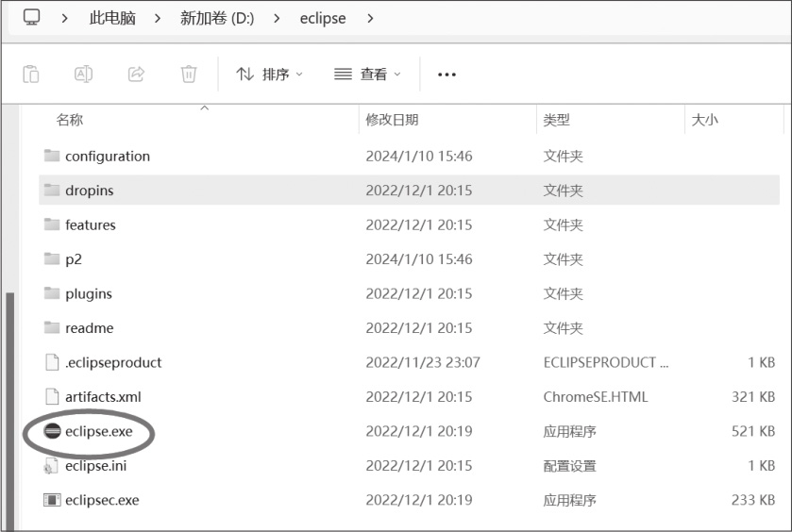This screenshot has width=792, height=532.
Task: Click the eclipse.exe application icon
Action: pos(52,431)
